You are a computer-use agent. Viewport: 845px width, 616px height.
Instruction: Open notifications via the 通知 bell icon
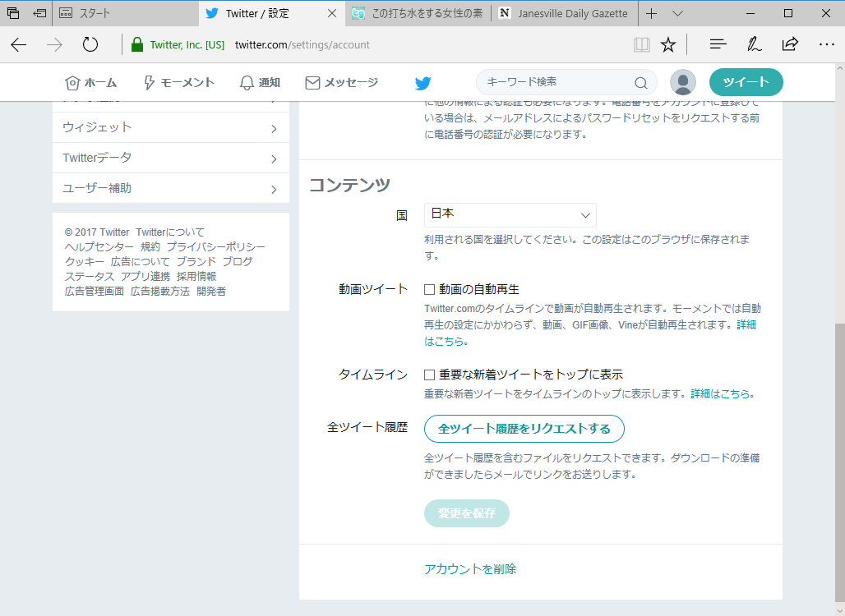[x=246, y=82]
